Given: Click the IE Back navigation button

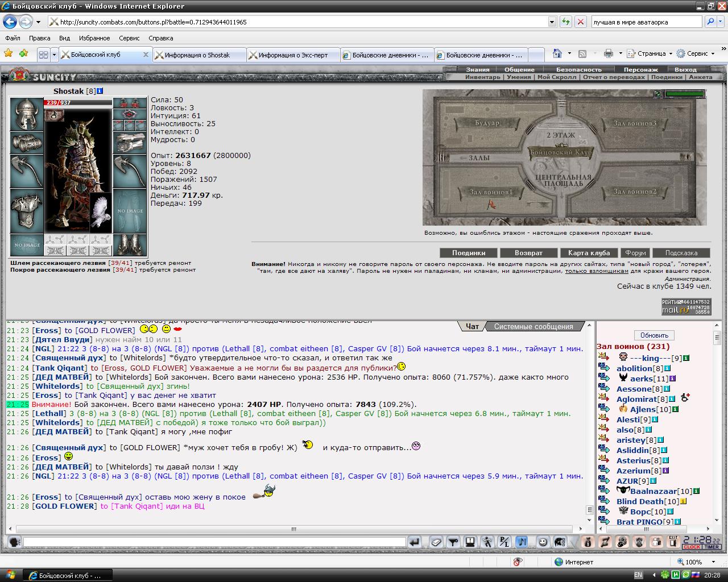Looking at the screenshot, I should (10, 22).
